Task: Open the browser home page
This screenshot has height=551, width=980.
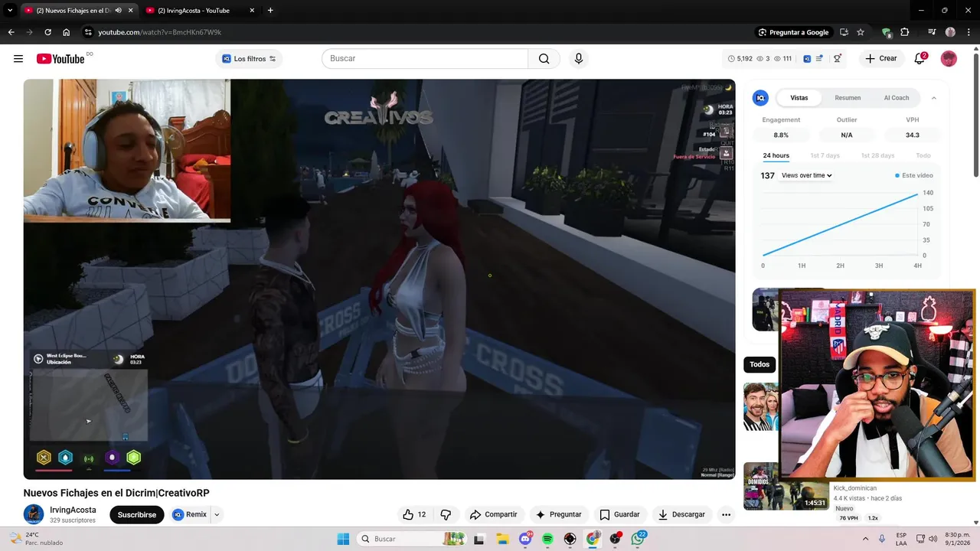Action: (67, 32)
